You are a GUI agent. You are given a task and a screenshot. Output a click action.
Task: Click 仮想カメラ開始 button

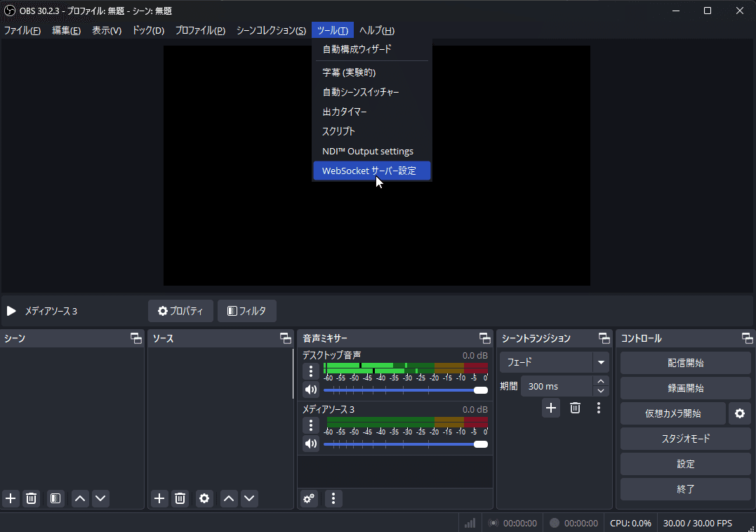(673, 413)
